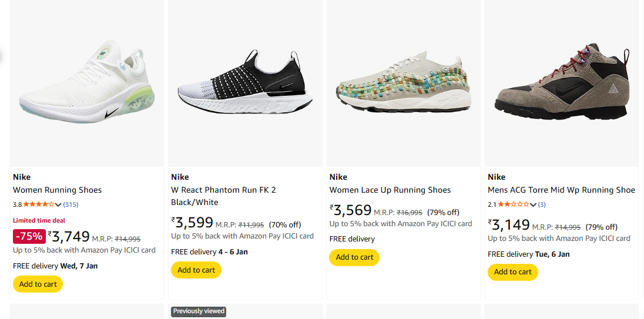Open Women Lace Up Running Shoes title link
Image resolution: width=644 pixels, height=319 pixels.
coord(390,190)
